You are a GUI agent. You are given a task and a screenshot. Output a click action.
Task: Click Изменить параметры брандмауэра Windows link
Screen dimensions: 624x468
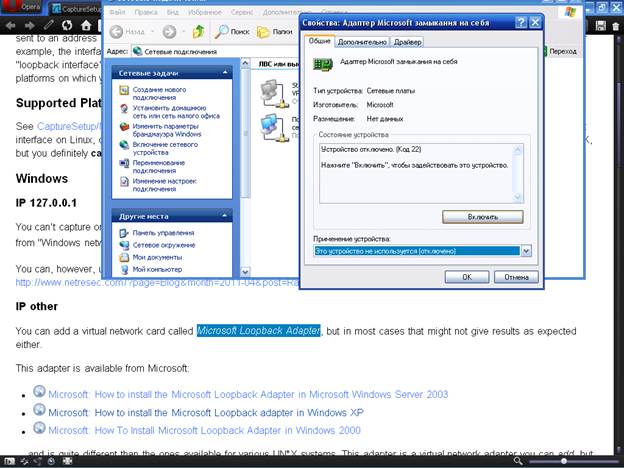(x=167, y=130)
